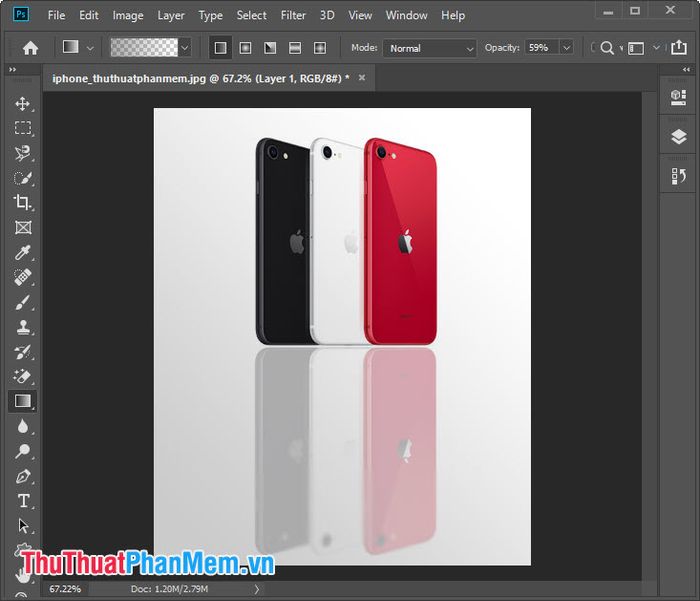Select the Blur tool
Screen dimensions: 700x601
tap(22, 426)
